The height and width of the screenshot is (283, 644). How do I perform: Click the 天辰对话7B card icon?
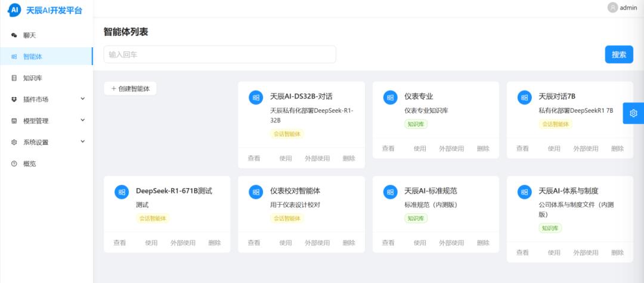click(x=525, y=97)
